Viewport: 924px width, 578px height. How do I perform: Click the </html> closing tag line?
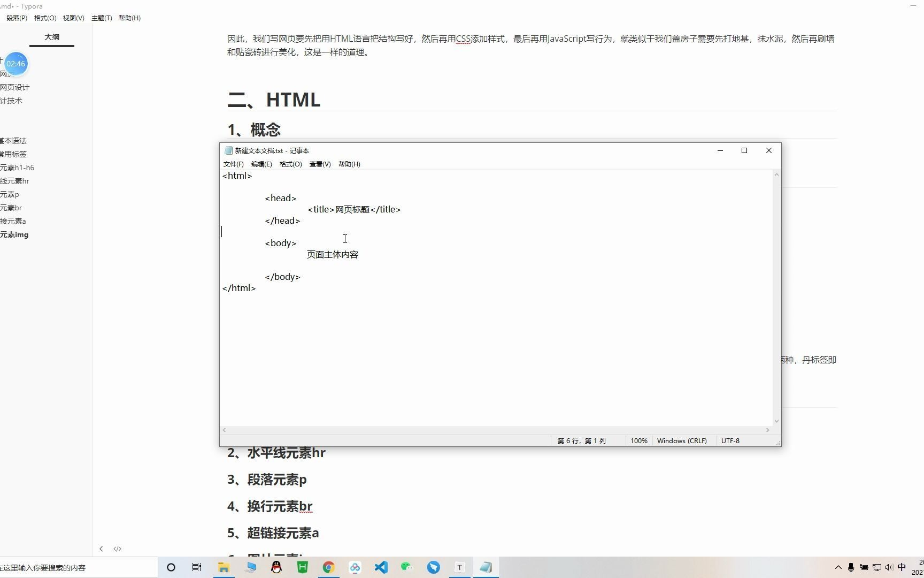(x=239, y=288)
